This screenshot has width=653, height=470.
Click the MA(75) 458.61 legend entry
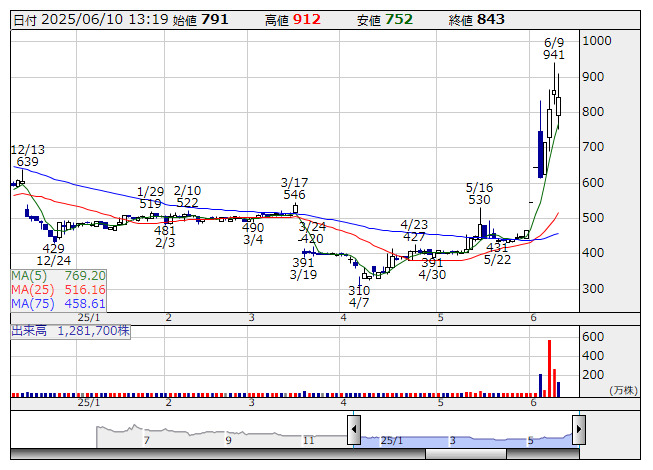(58, 303)
